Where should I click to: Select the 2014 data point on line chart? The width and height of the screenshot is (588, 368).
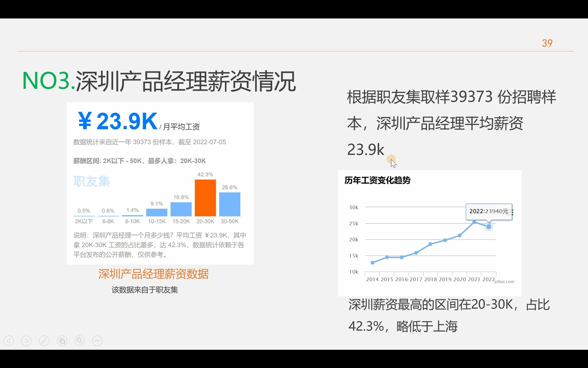(x=372, y=263)
